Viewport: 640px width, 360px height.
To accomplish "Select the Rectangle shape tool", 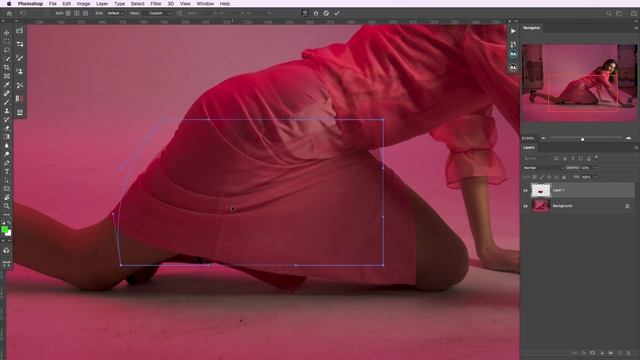I will pyautogui.click(x=7, y=189).
